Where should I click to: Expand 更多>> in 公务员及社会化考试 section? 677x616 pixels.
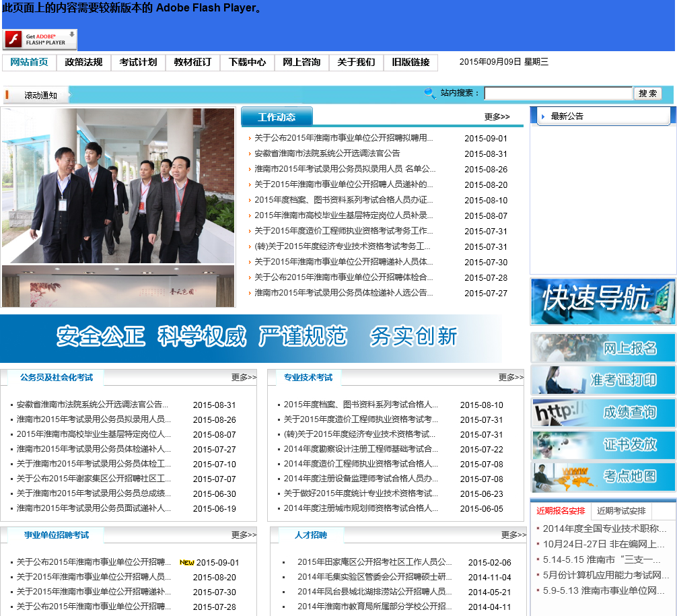point(244,378)
